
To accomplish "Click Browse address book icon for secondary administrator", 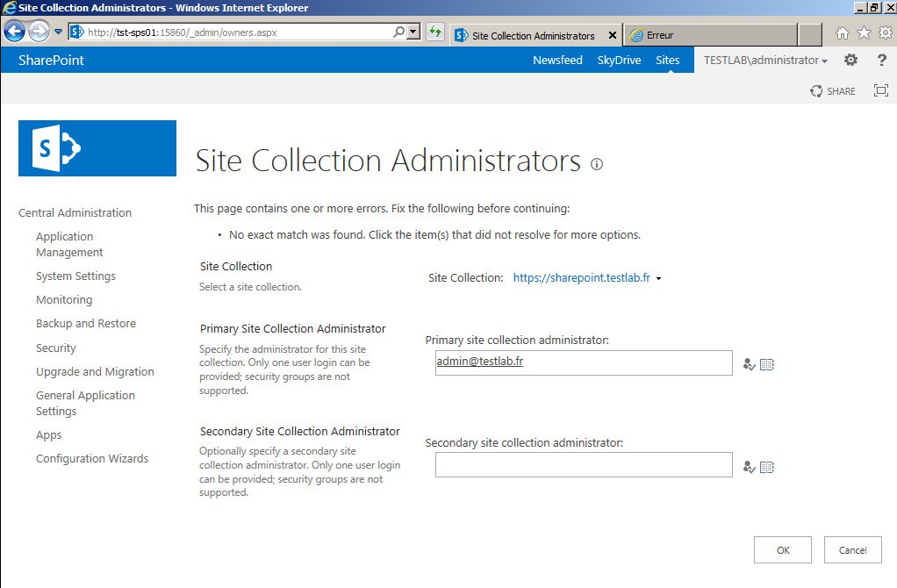I will tap(766, 467).
